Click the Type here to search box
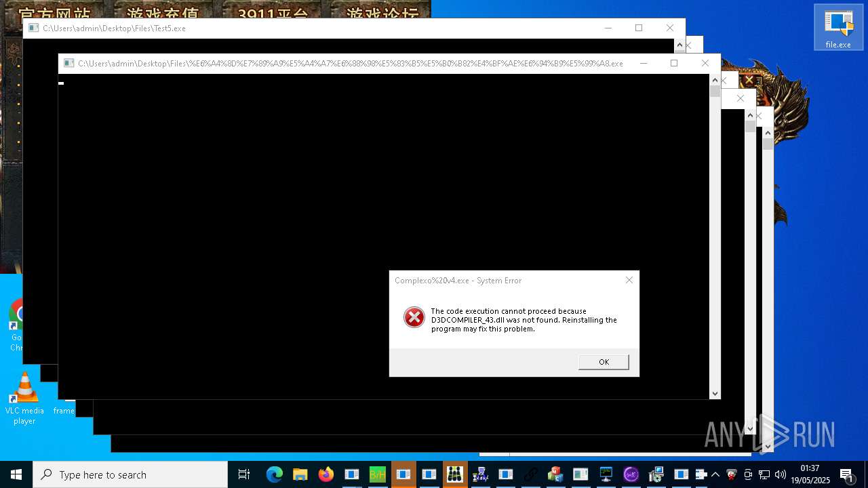This screenshot has height=488, width=868. coord(130,474)
